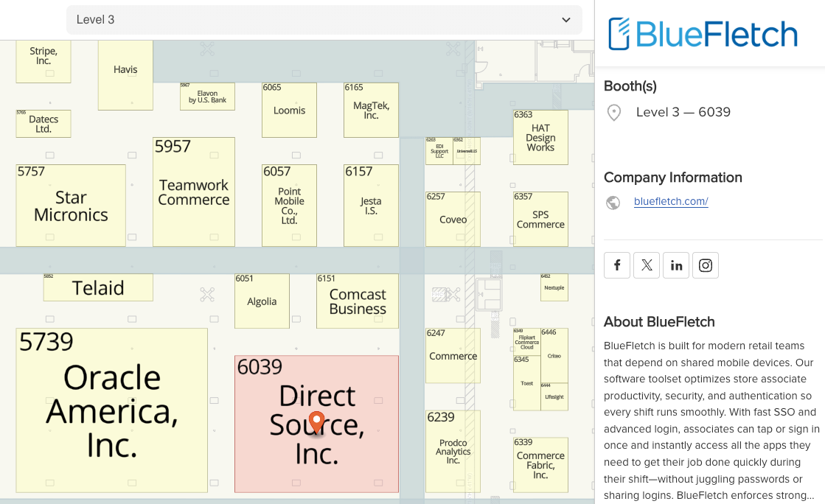The image size is (825, 504).
Task: Open BlueFletch Instagram icon
Action: pos(706,265)
